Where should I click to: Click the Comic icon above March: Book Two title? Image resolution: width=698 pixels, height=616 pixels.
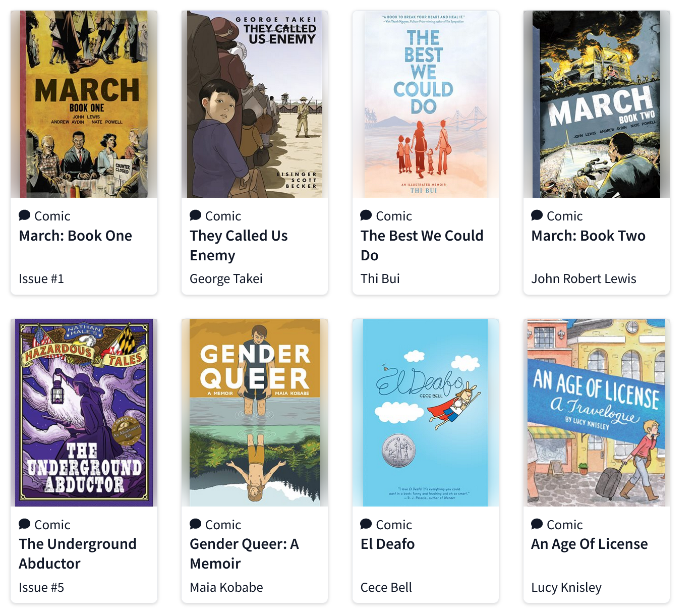[x=537, y=215]
